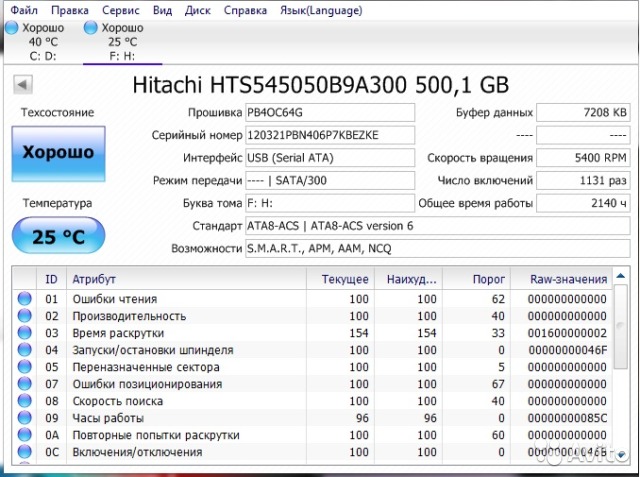Viewport: 640px width, 477px height.
Task: Go to previous disk with the left arrow
Action: point(22,85)
